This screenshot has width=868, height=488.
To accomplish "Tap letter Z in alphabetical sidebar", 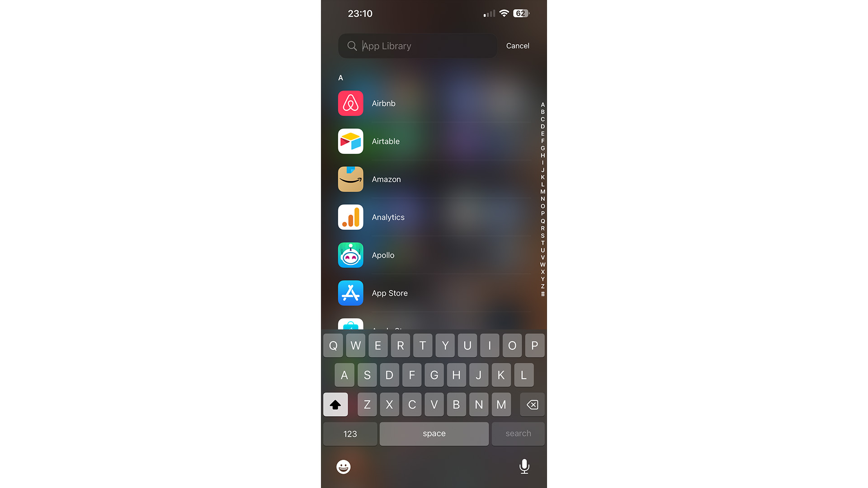I will click(542, 286).
